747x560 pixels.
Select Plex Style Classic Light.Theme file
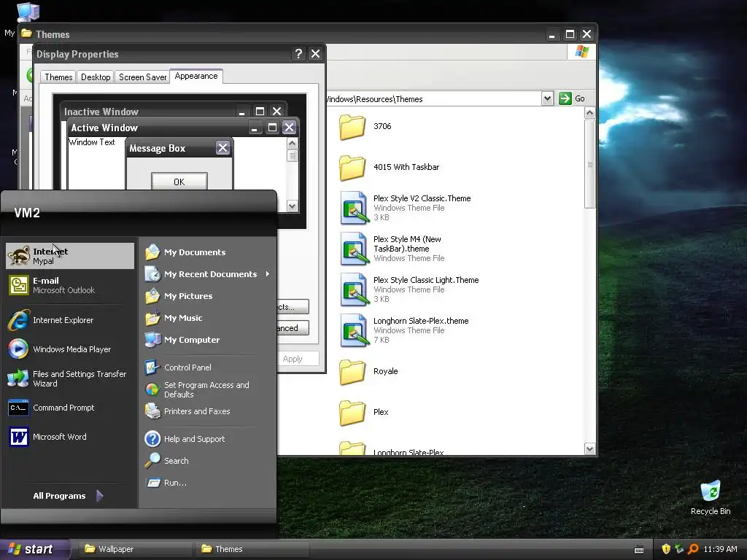[x=409, y=289]
